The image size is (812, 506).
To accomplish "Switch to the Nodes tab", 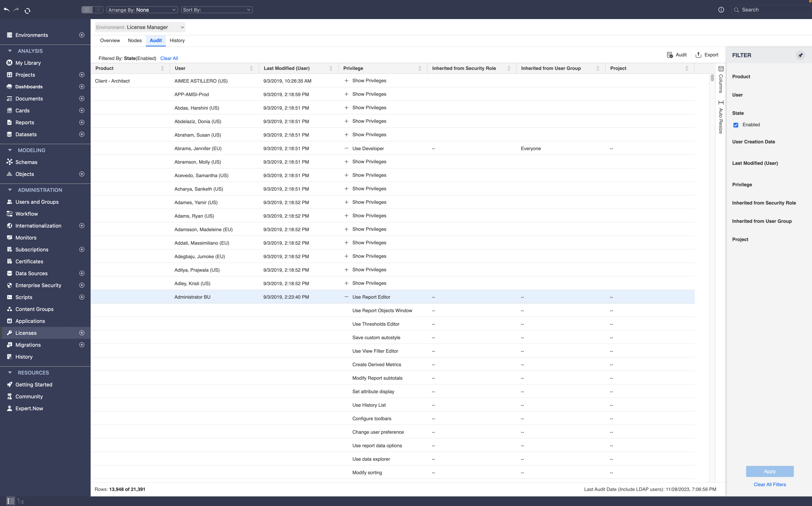I will 134,41.
